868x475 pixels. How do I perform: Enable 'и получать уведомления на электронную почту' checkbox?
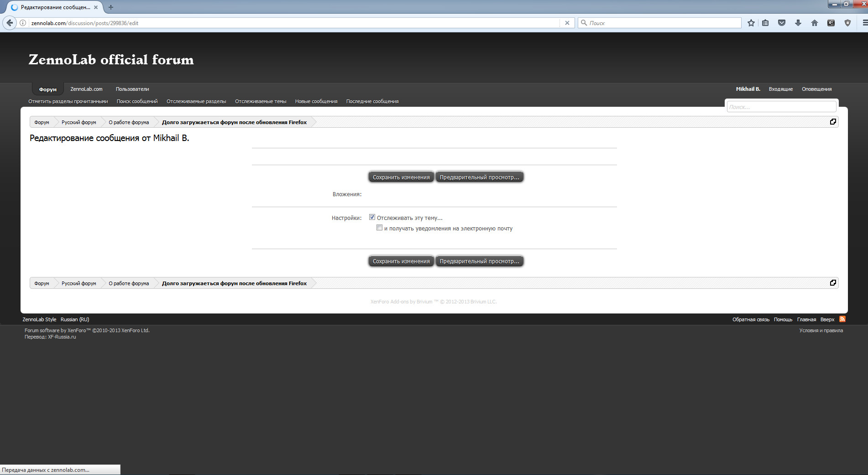[379, 228]
